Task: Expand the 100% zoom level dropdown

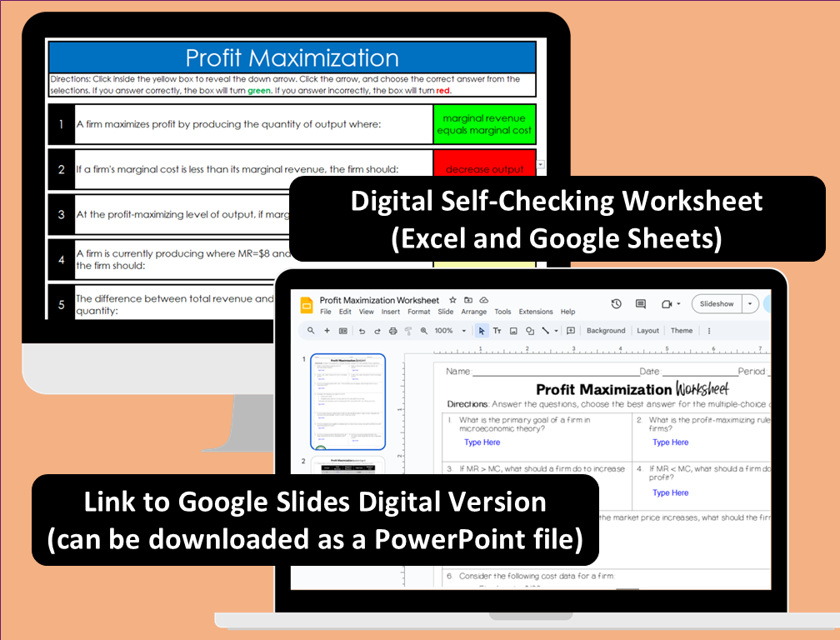Action: [464, 331]
